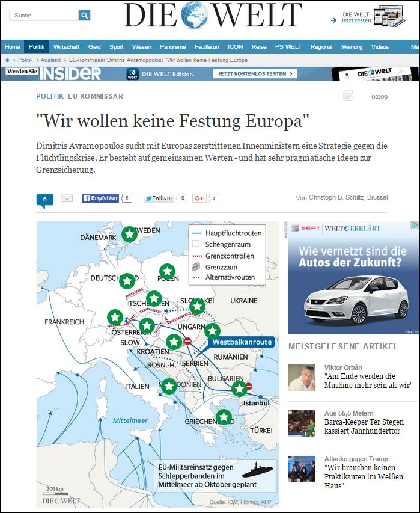Click the printer icon above the headline
The height and width of the screenshot is (513, 420).
click(348, 96)
